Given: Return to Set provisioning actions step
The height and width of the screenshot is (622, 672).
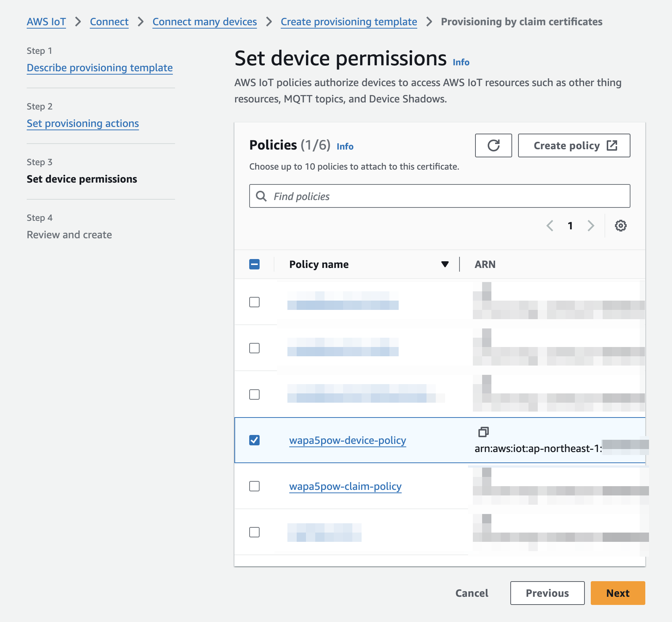Looking at the screenshot, I should [x=83, y=124].
